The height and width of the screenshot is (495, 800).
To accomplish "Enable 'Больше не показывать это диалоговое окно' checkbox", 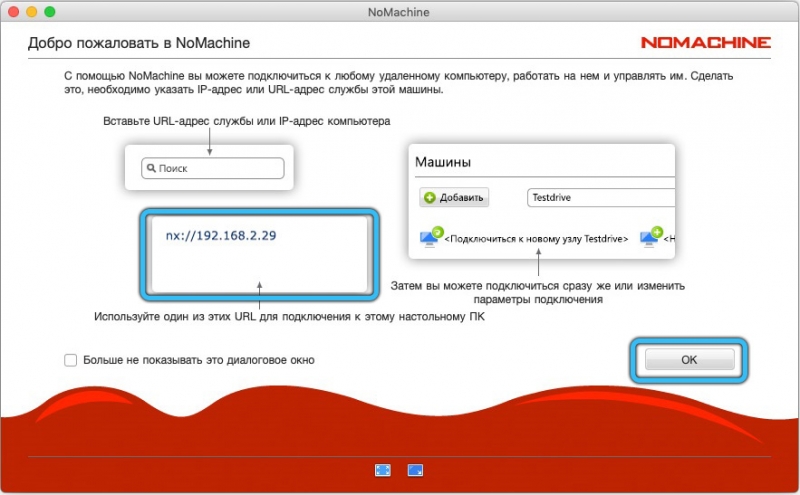I will tap(70, 360).
